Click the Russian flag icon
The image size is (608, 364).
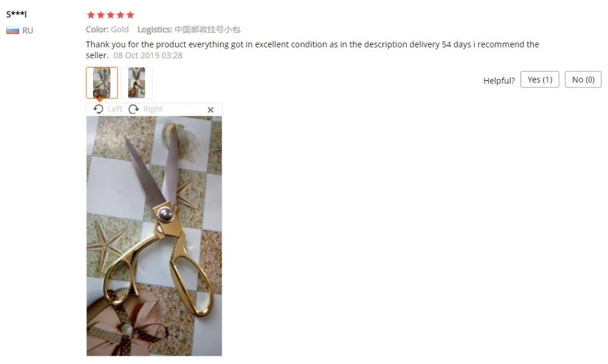coord(12,30)
